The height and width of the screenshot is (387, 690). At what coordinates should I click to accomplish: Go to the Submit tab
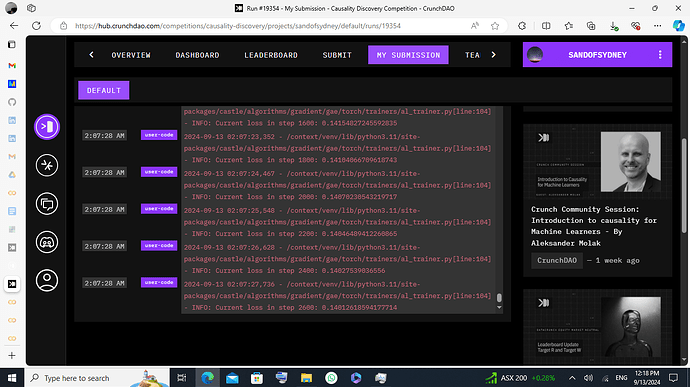[x=337, y=55]
